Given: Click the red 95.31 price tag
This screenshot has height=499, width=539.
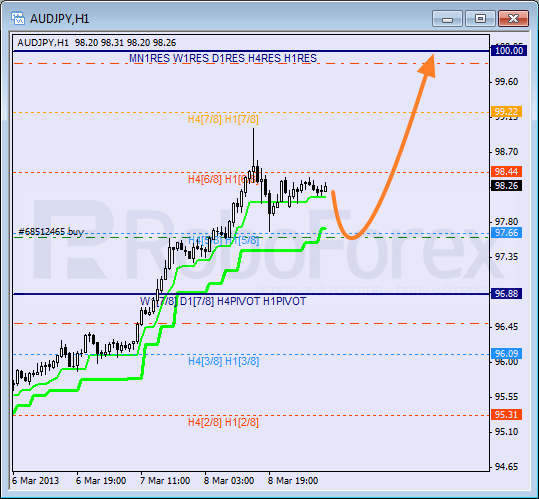Looking at the screenshot, I should [x=507, y=414].
